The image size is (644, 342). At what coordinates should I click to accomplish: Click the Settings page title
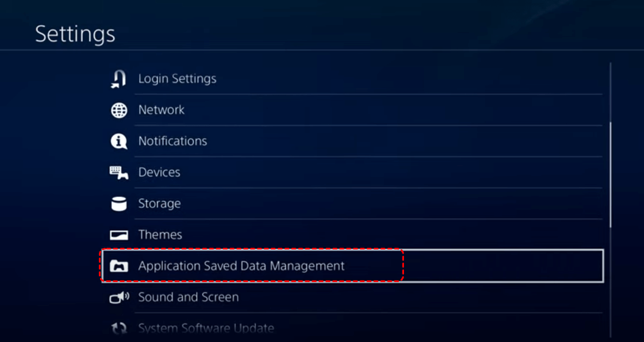pos(75,34)
